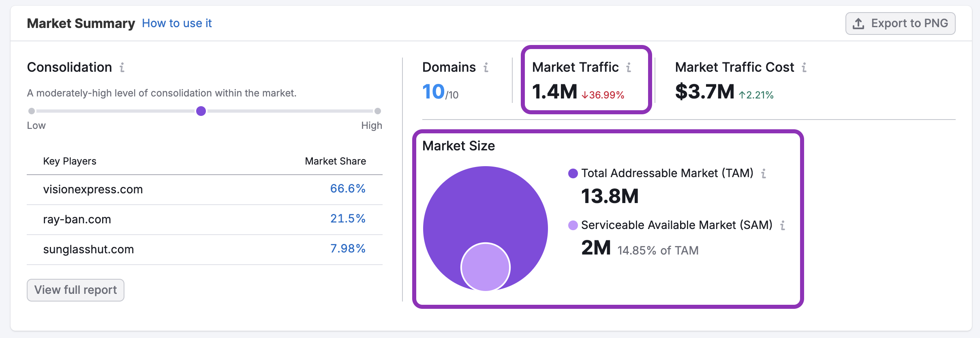Click the Market Traffic Cost info icon
Viewport: 980px width, 338px height.
pyautogui.click(x=804, y=67)
